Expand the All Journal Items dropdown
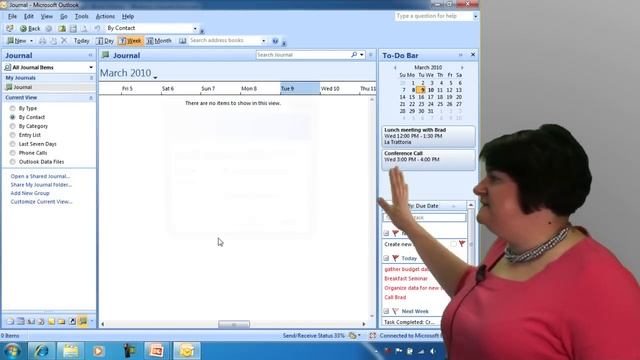 pyautogui.click(x=91, y=67)
